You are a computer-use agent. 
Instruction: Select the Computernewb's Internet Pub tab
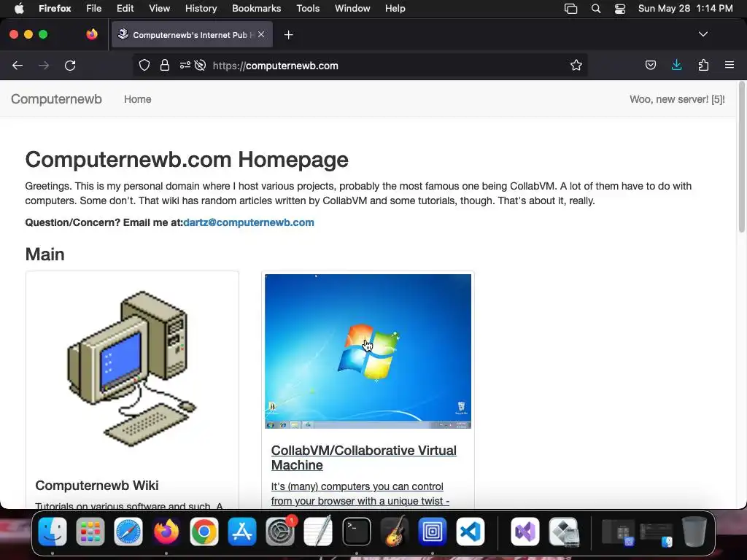(192, 34)
